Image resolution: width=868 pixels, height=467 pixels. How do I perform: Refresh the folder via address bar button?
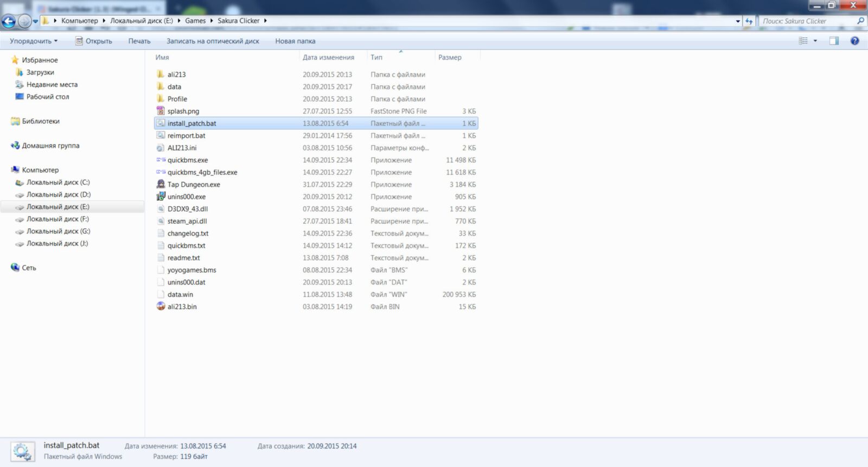point(749,21)
